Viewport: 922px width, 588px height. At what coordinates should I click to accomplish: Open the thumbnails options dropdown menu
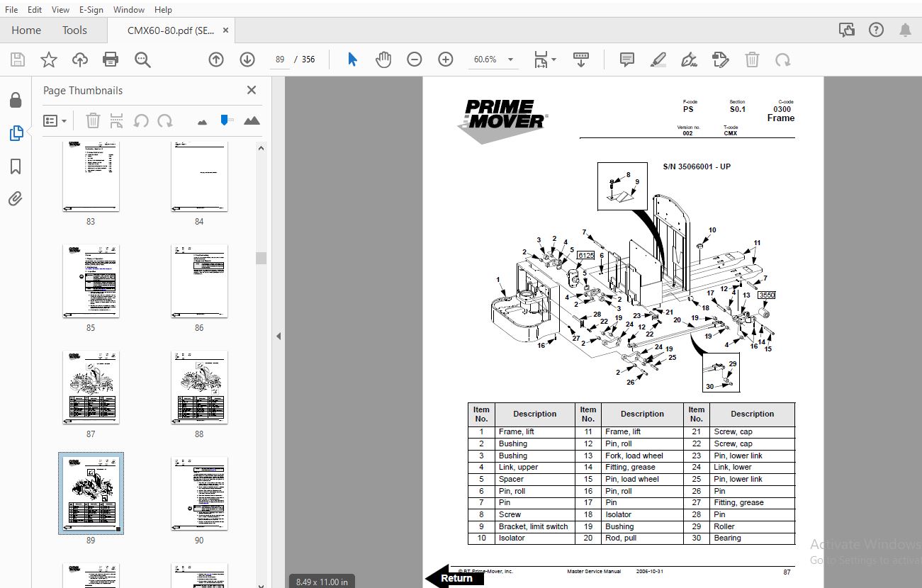[55, 120]
